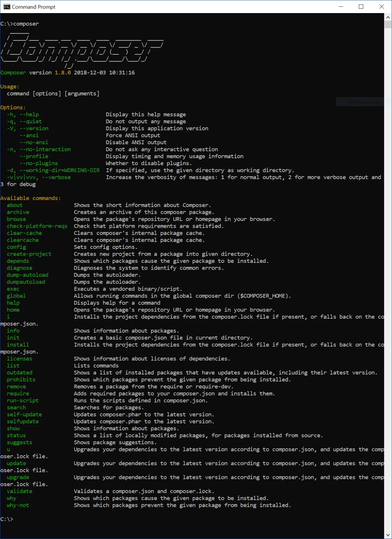The image size is (392, 539).
Task: Click the 'show' command
Action: (x=13, y=429)
